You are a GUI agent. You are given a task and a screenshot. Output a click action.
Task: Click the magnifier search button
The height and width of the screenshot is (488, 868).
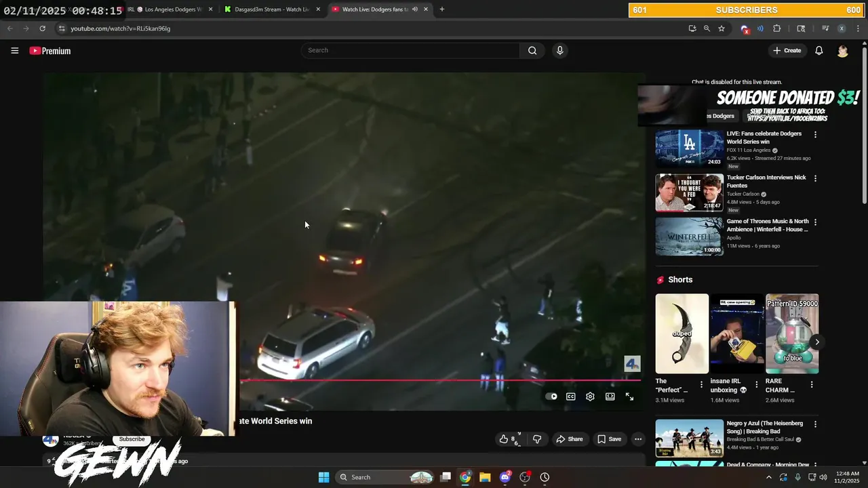point(532,50)
